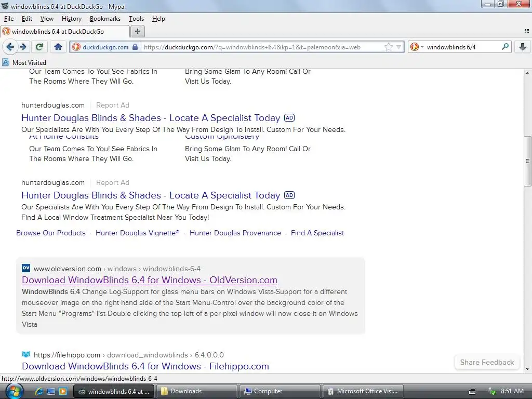
Task: Open the Tools menu
Action: point(136,19)
